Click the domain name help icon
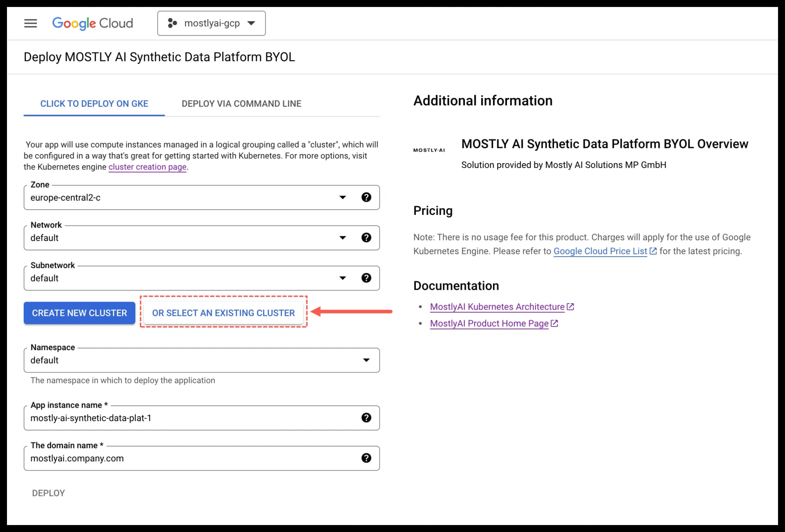 (366, 458)
